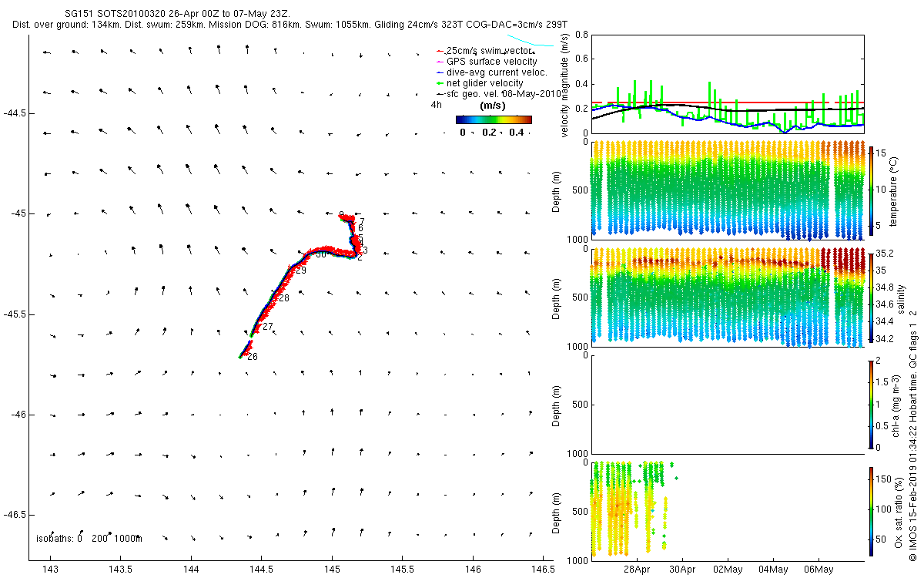Image resolution: width=924 pixels, height=578 pixels.
Task: Click the '146.5' longitude tick on the map
Action: click(542, 570)
